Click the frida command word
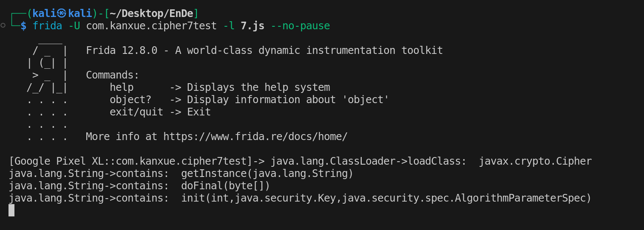 [x=47, y=26]
